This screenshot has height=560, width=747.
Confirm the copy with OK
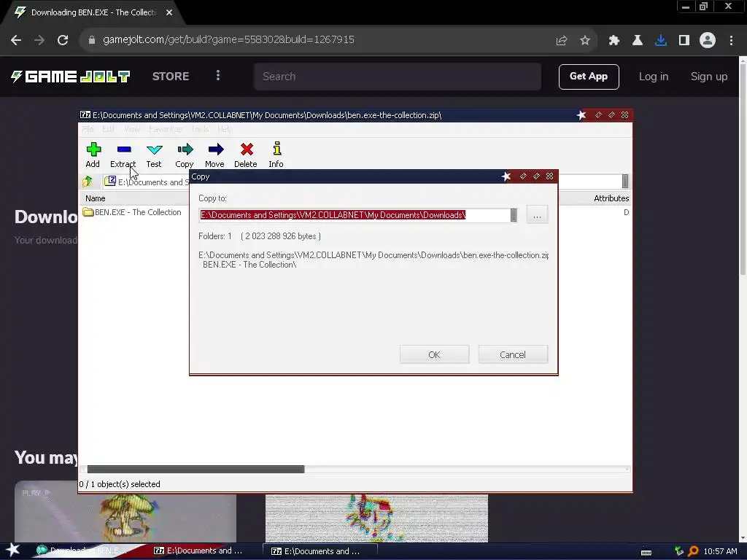(434, 355)
